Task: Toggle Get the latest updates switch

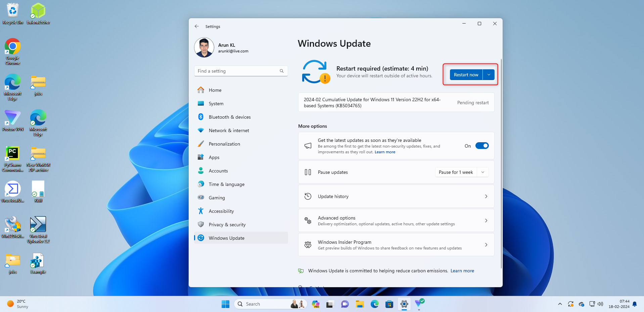Action: click(x=482, y=146)
